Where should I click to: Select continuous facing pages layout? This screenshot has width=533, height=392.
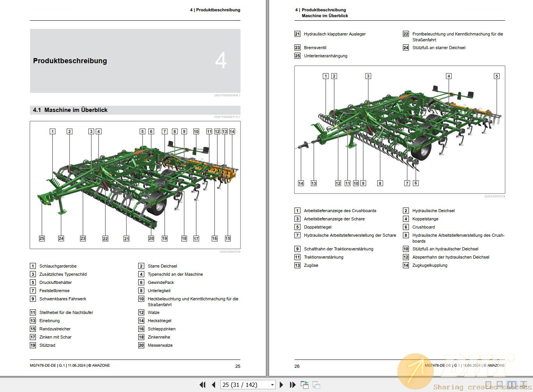coord(524,385)
